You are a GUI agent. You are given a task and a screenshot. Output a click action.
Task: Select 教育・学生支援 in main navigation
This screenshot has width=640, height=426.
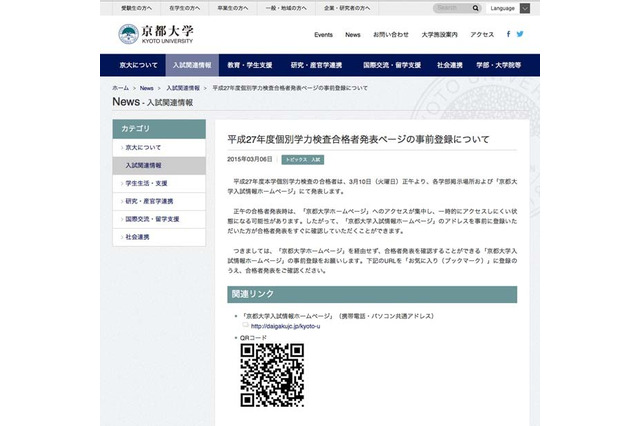(250, 65)
